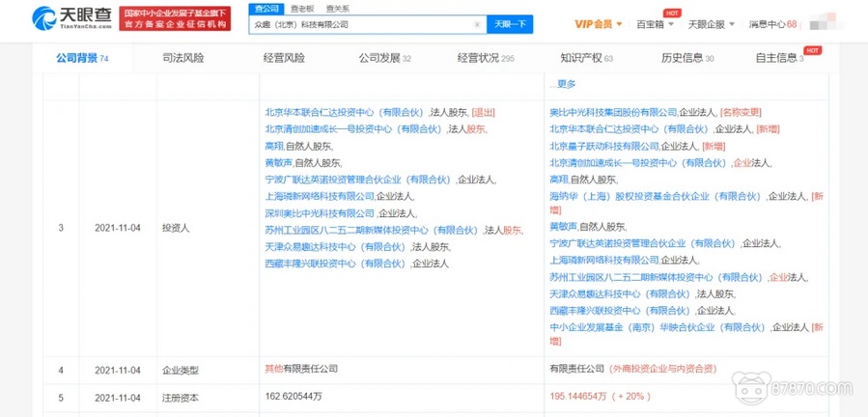The width and height of the screenshot is (868, 417).
Task: Select the 查关系 search tab
Action: pos(337,8)
